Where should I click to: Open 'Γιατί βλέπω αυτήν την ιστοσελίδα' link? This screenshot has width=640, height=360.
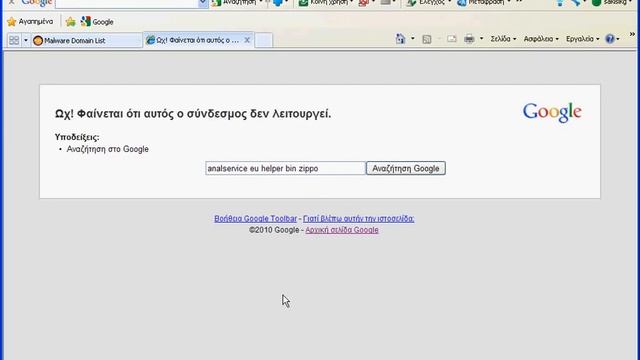358,218
